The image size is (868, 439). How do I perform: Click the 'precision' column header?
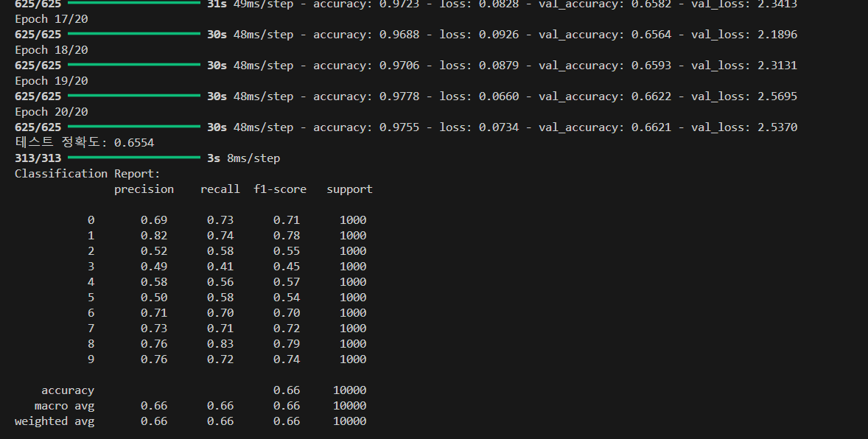[x=144, y=189]
